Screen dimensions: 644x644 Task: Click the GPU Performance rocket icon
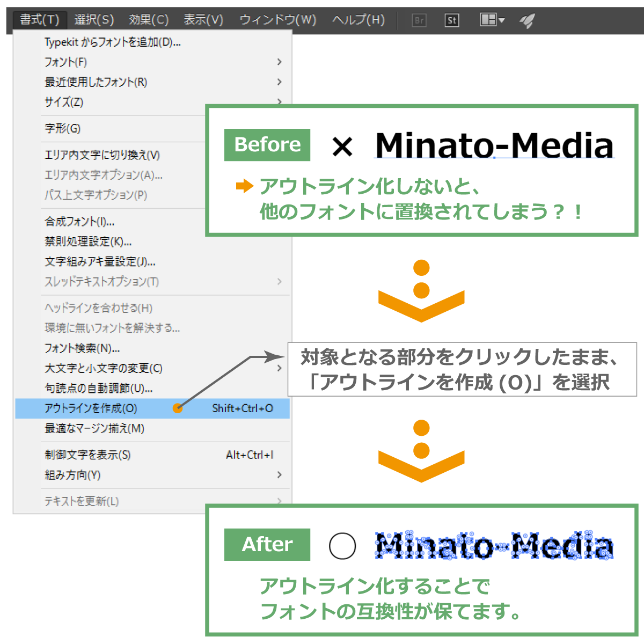pyautogui.click(x=527, y=20)
